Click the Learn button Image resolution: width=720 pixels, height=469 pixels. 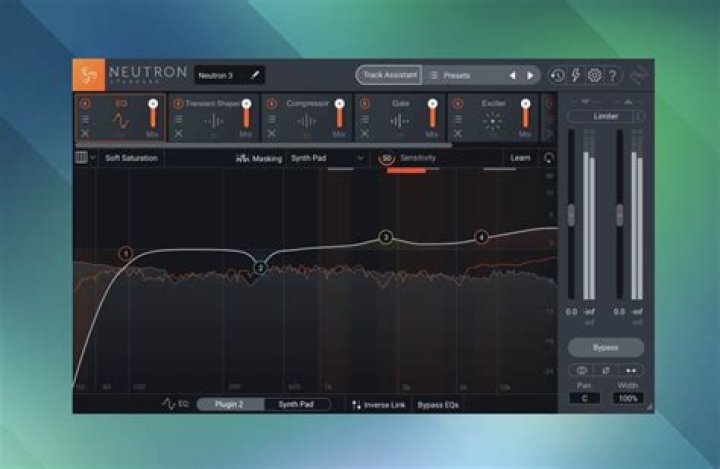(520, 158)
